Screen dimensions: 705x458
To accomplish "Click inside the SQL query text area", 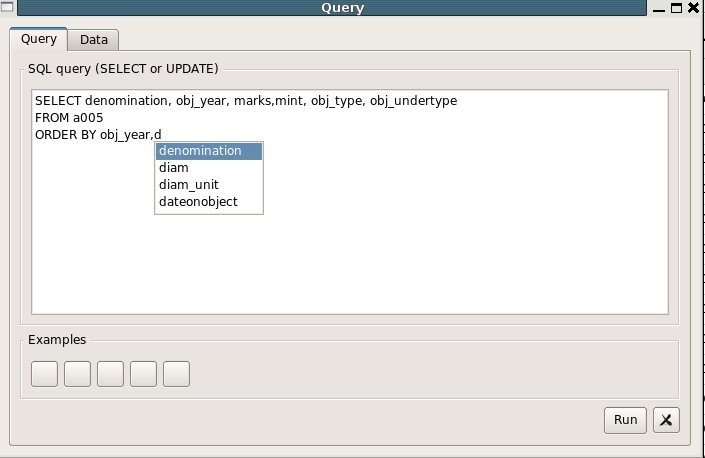I will tap(350, 202).
